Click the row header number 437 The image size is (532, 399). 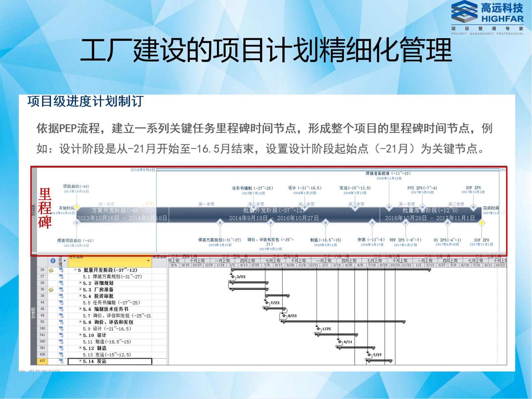tap(42, 361)
